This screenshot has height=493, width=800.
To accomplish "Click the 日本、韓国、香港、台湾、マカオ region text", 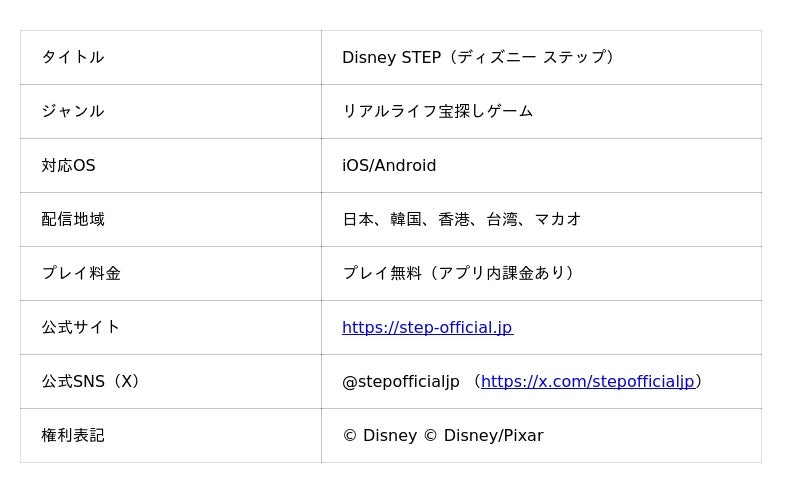I will click(461, 220).
